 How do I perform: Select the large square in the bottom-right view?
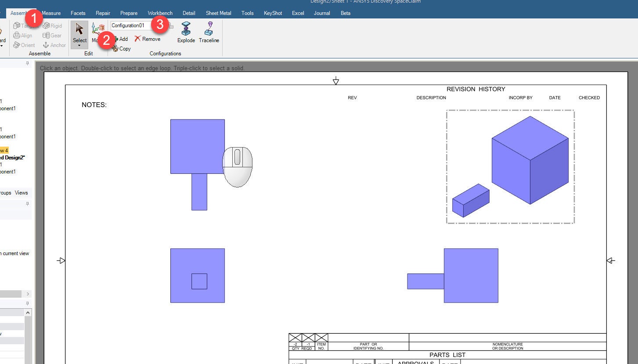point(471,275)
